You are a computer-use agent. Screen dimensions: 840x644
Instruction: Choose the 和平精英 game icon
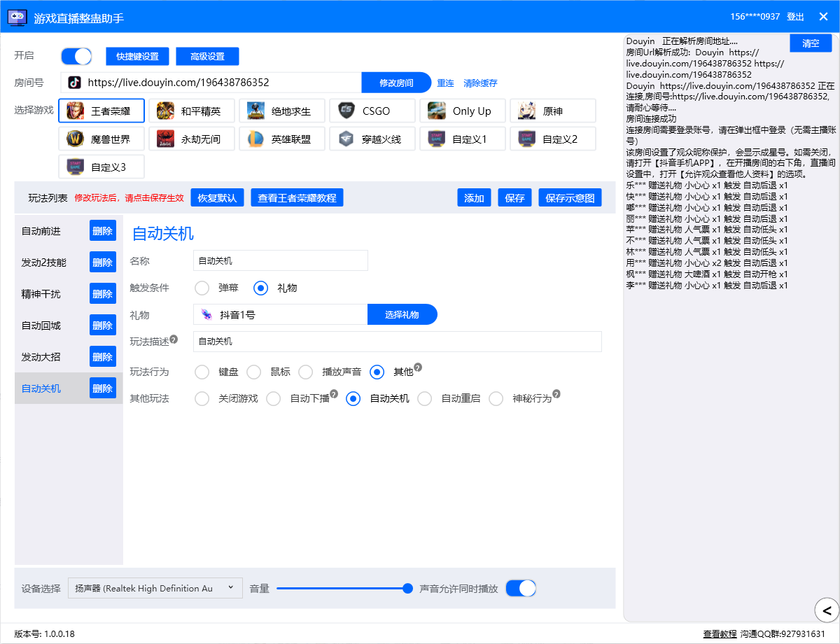(166, 111)
